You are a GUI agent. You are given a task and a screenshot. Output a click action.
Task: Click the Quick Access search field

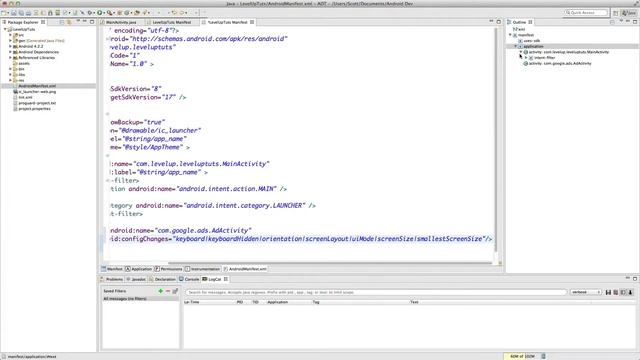586,13
